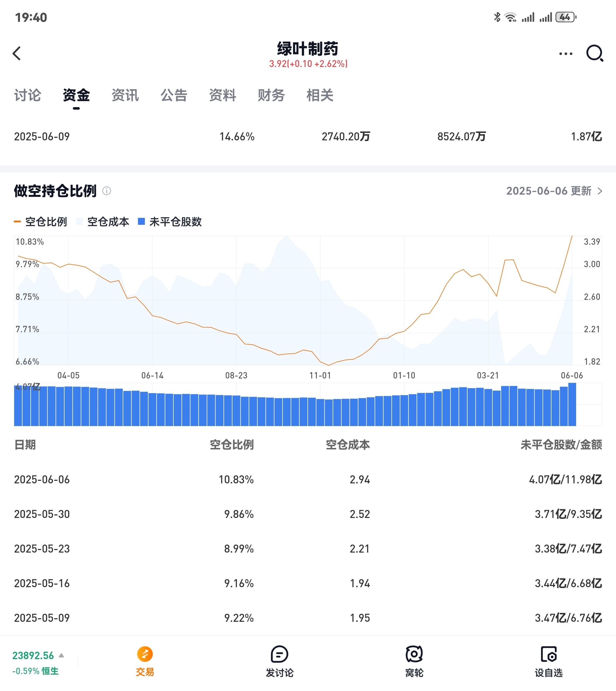Tap the 9.86% ratio cell
The height and width of the screenshot is (691, 616).
click(239, 514)
